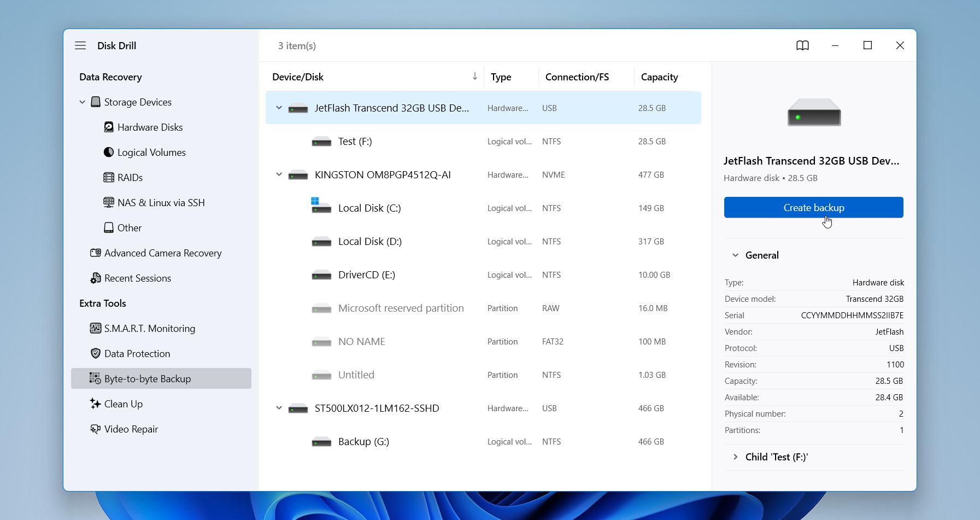This screenshot has width=980, height=520.
Task: Maximize the Disk Drill window
Action: pos(867,45)
